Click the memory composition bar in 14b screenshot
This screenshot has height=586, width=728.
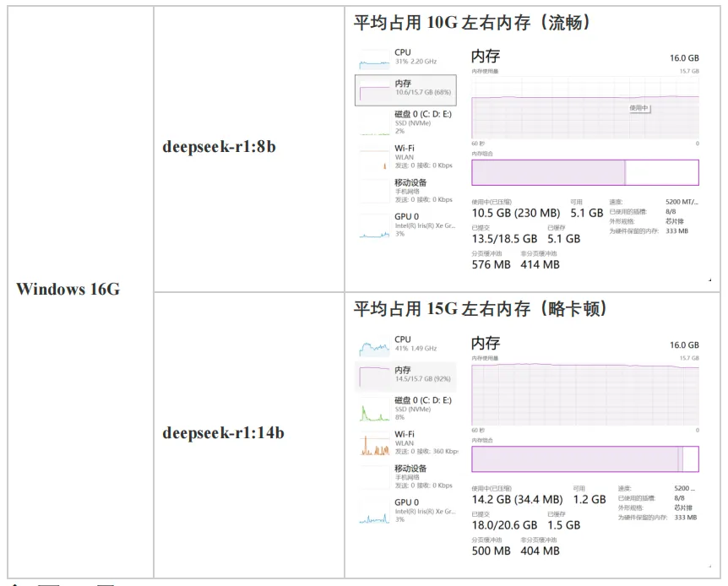pos(584,459)
